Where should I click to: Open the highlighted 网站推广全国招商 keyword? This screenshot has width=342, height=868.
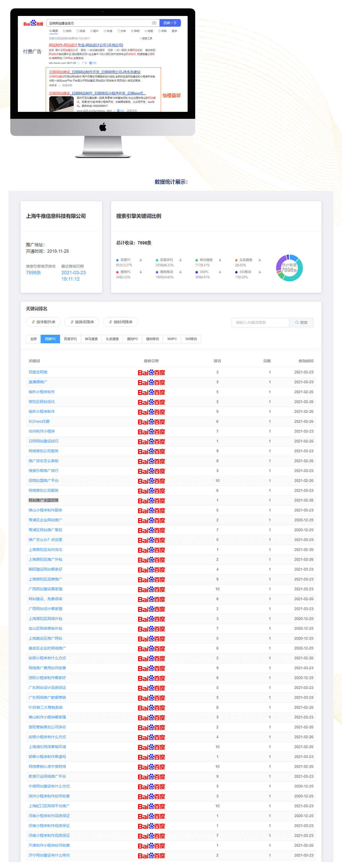point(43,500)
